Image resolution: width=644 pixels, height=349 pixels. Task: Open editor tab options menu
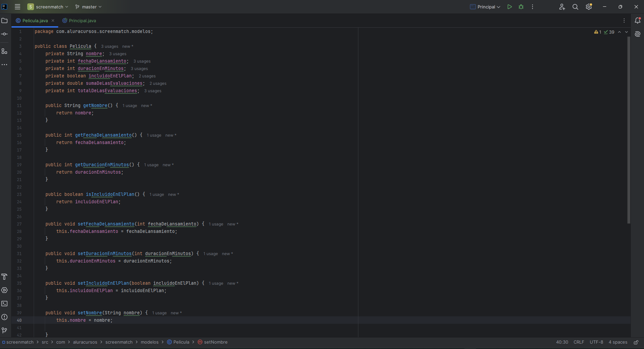pos(624,21)
